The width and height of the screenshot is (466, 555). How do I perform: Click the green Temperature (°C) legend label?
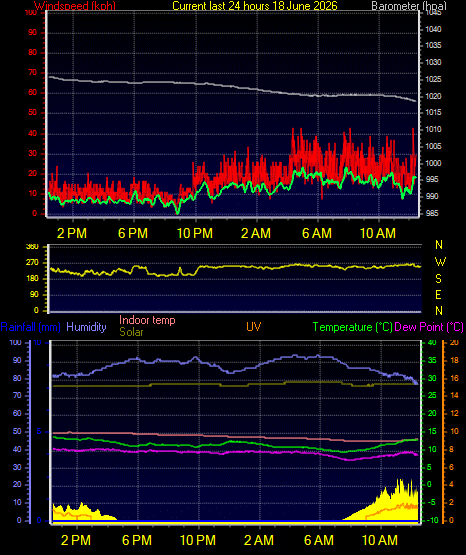tap(352, 327)
